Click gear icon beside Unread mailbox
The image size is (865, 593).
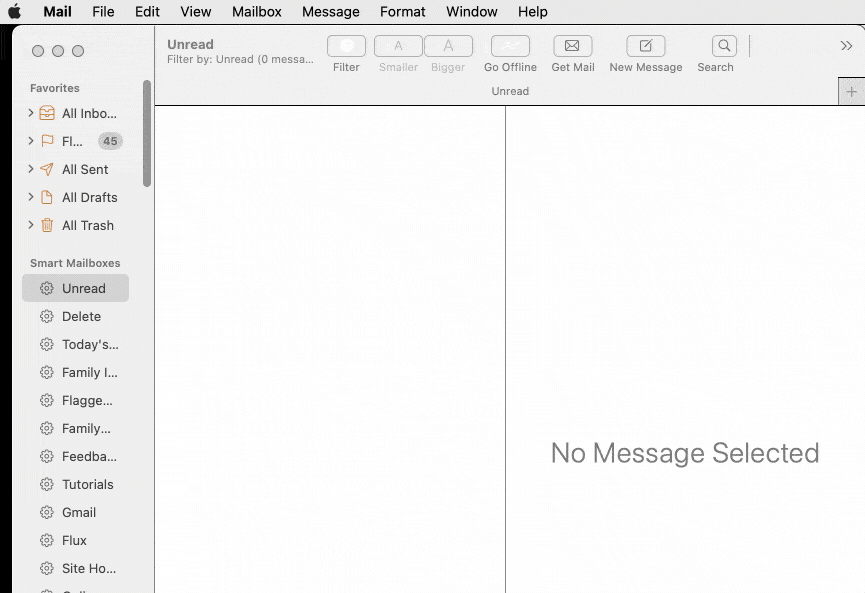(47, 288)
